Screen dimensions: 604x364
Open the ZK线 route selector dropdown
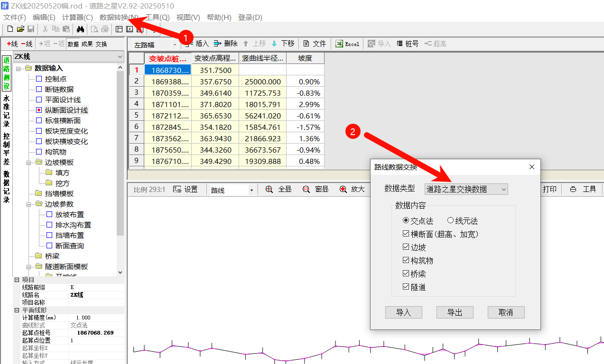pyautogui.click(x=68, y=57)
